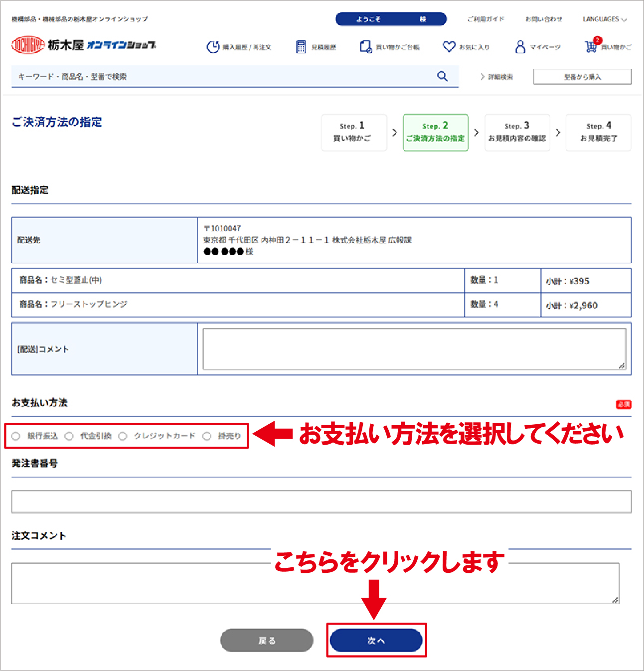Click subtotal ¥395
Screen dimensions: 644x671
click(x=579, y=281)
